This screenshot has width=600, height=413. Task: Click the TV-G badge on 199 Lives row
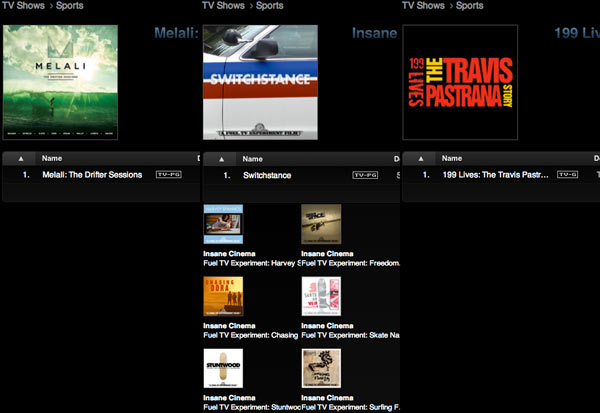pyautogui.click(x=567, y=175)
